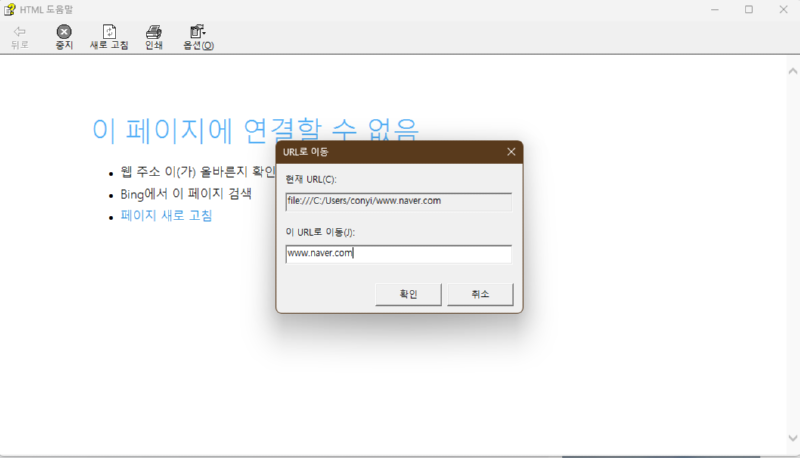
Task: Minimize the HTML 도움말 window
Action: 715,10
